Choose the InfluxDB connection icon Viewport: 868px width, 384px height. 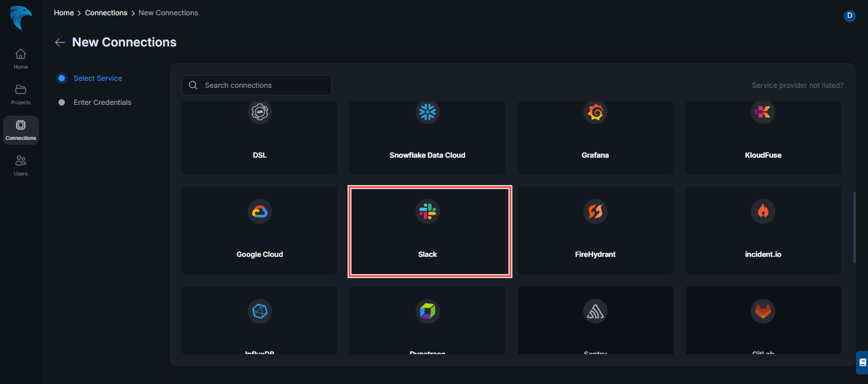point(259,311)
